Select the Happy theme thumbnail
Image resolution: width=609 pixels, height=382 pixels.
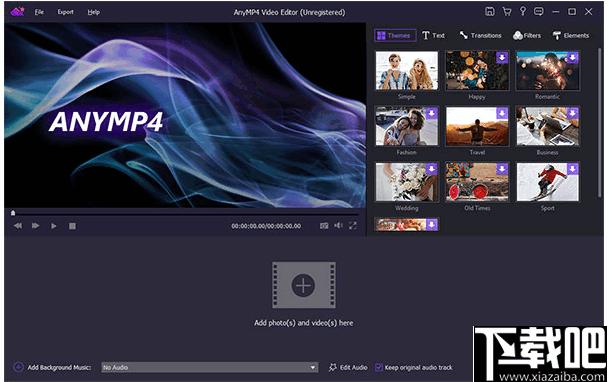click(x=477, y=71)
